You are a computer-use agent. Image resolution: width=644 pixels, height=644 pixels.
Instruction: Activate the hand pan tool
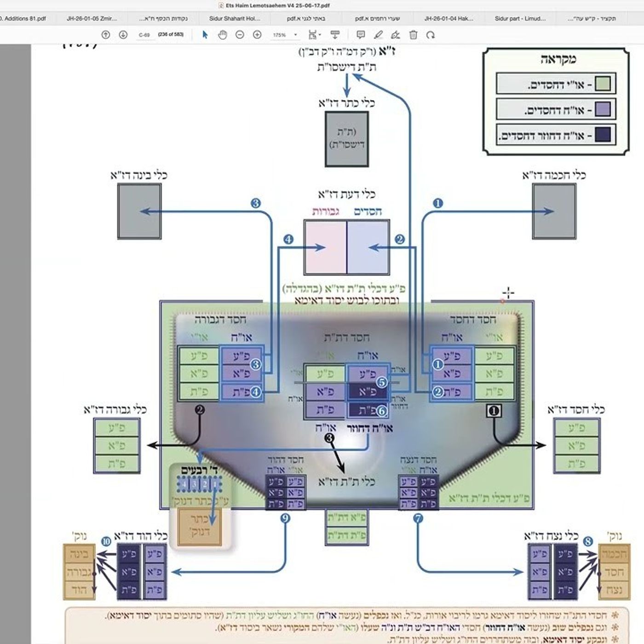click(x=223, y=35)
